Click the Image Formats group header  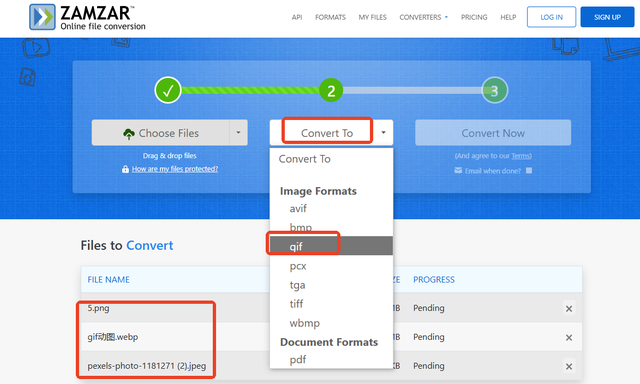point(318,191)
